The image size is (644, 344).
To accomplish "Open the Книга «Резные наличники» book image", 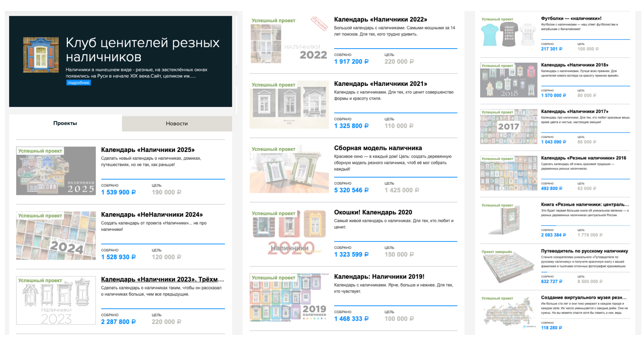I will point(509,220).
